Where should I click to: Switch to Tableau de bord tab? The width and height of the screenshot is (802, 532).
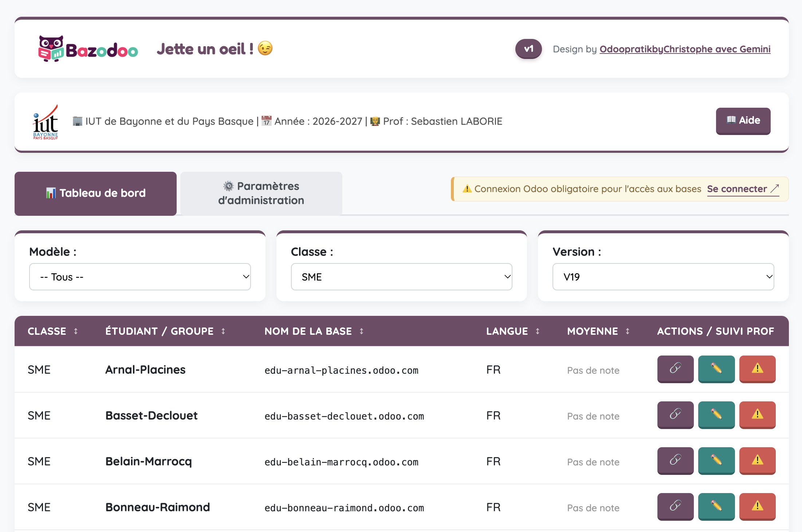(x=95, y=193)
